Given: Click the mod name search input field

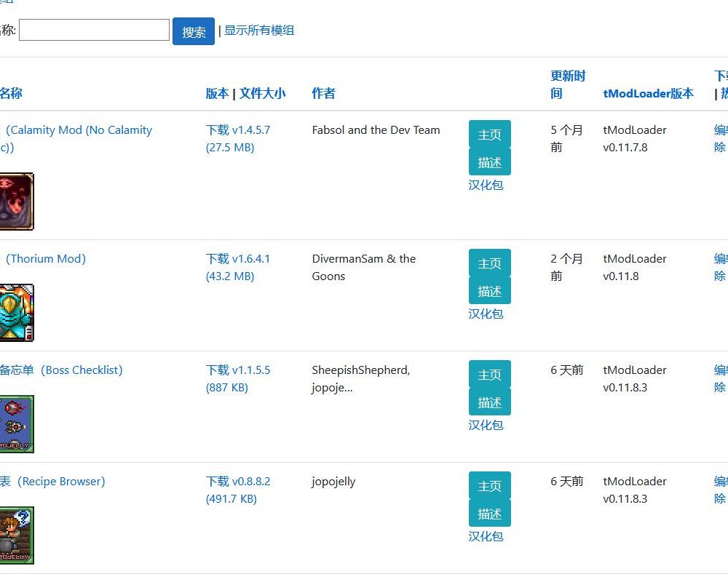Looking at the screenshot, I should [93, 30].
